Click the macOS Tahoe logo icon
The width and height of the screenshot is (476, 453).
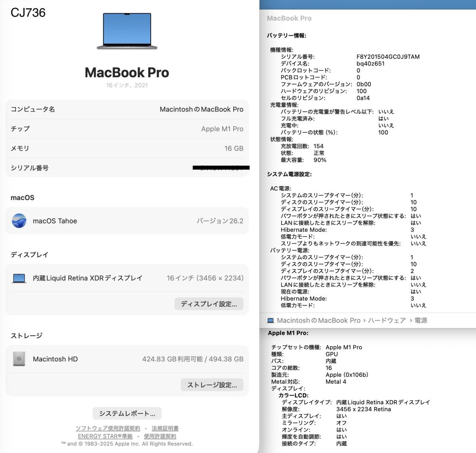point(19,221)
